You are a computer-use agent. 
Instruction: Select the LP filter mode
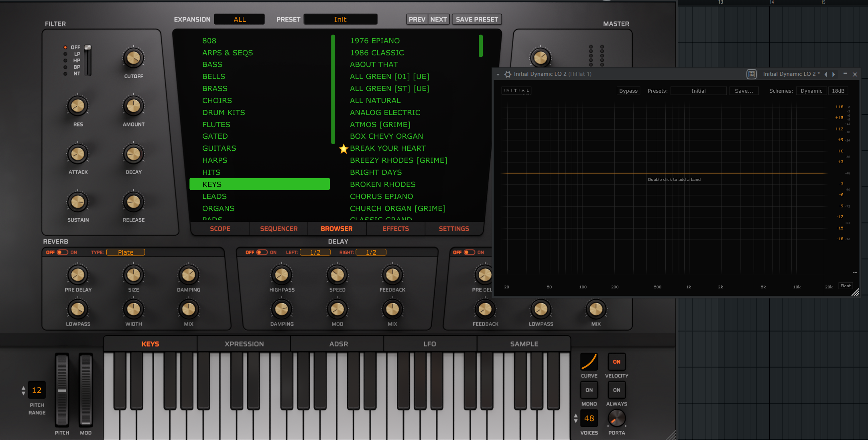pyautogui.click(x=65, y=54)
